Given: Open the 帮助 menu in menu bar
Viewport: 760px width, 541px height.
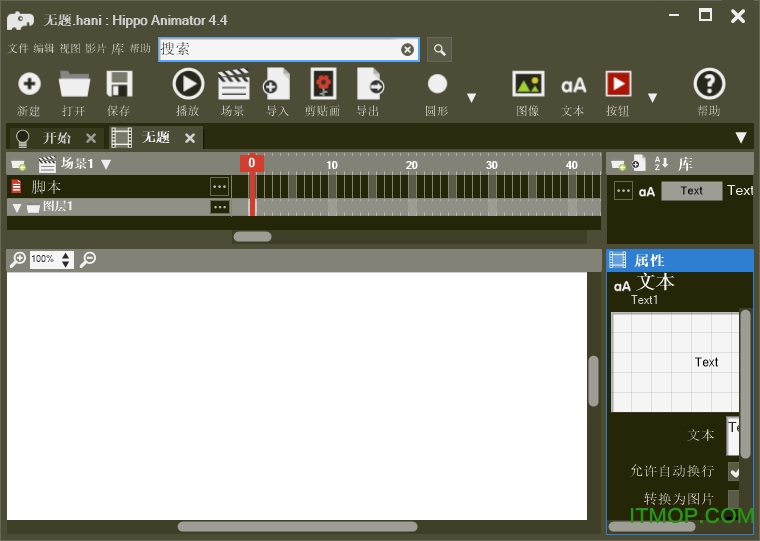Looking at the screenshot, I should point(141,48).
